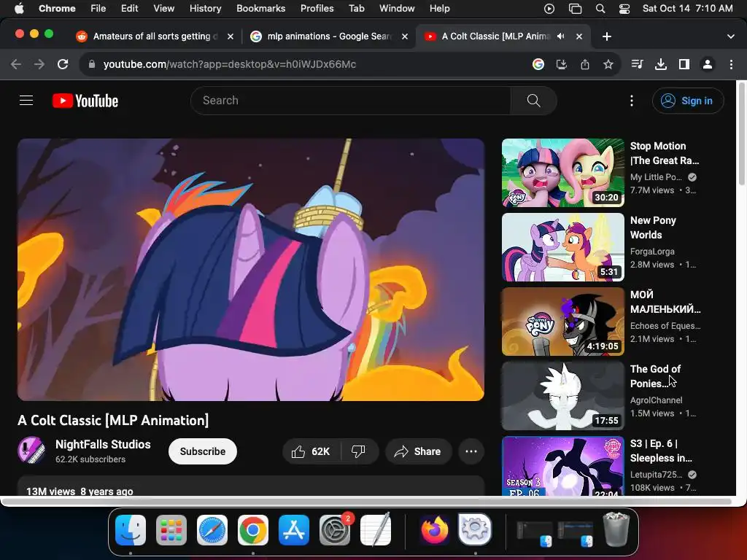Click the Share button
Viewport: 747px width, 560px height.
(418, 451)
